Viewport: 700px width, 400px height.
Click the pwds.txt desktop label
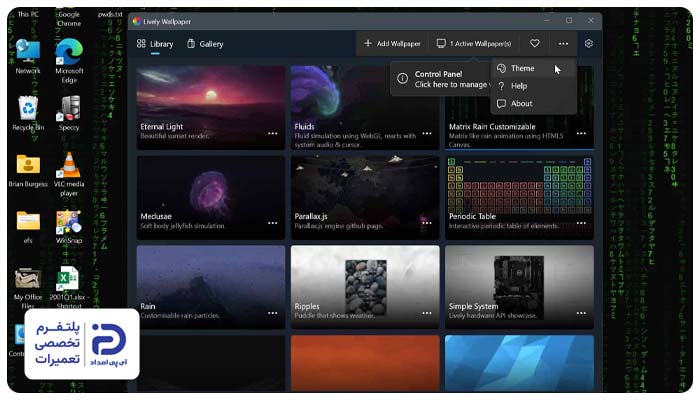pyautogui.click(x=110, y=14)
